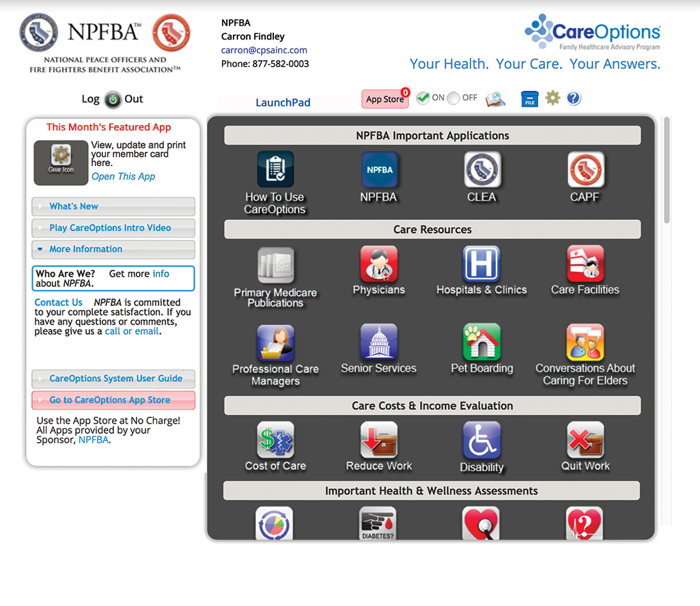Screen dimensions: 700x606
Task: Click the CareOptions logo
Action: pos(592,31)
